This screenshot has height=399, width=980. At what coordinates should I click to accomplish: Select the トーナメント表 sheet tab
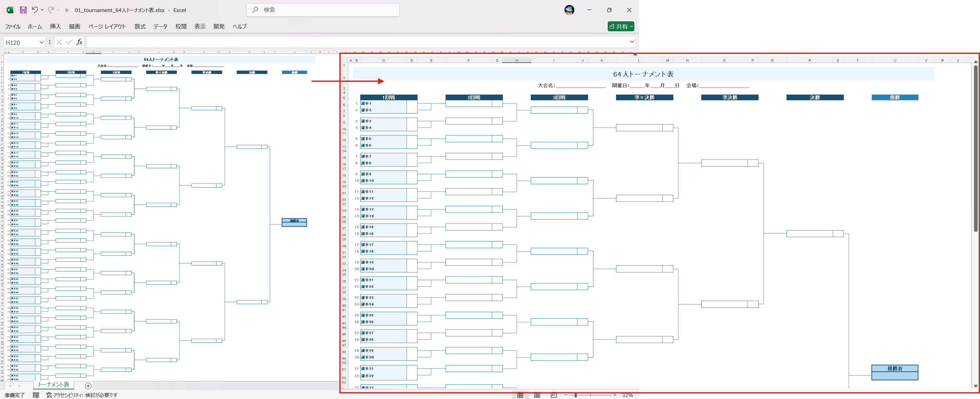[x=53, y=385]
